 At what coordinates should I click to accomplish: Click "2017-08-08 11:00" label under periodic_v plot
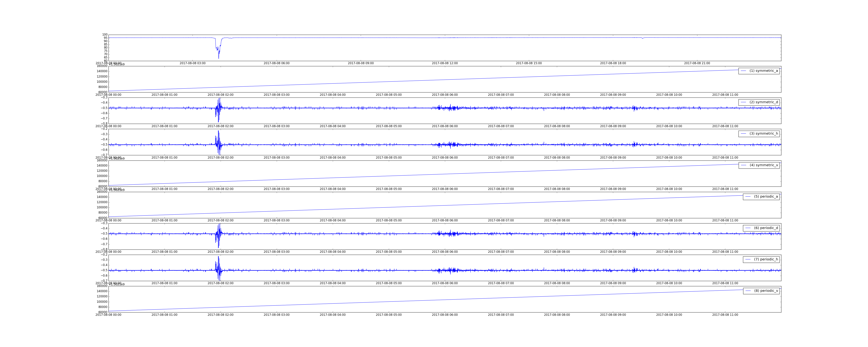pos(725,315)
